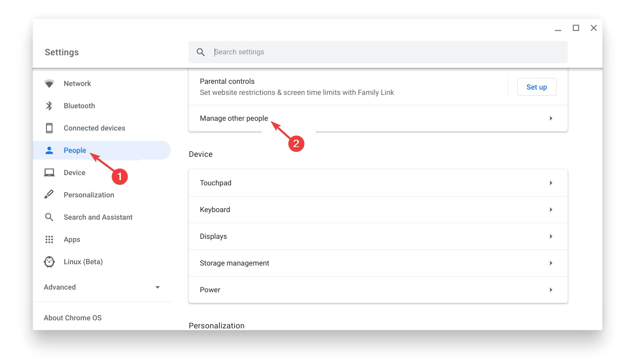The image size is (627, 364).
Task: Expand Keyboard settings
Action: coord(551,209)
